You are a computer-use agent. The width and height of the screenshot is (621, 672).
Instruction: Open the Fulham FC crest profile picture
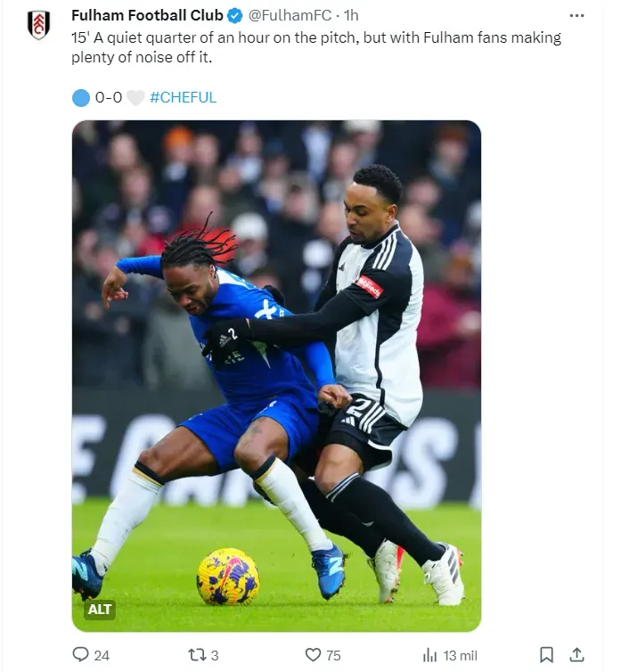[x=38, y=24]
